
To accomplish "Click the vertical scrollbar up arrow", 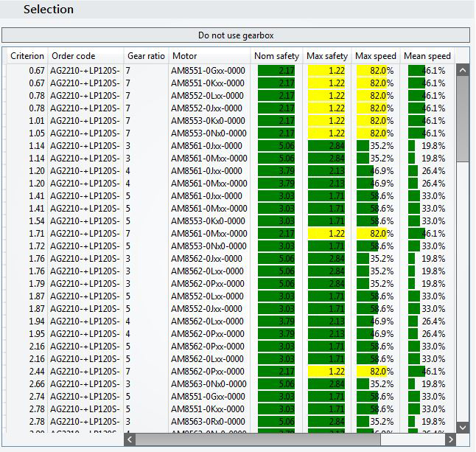I will click(463, 70).
